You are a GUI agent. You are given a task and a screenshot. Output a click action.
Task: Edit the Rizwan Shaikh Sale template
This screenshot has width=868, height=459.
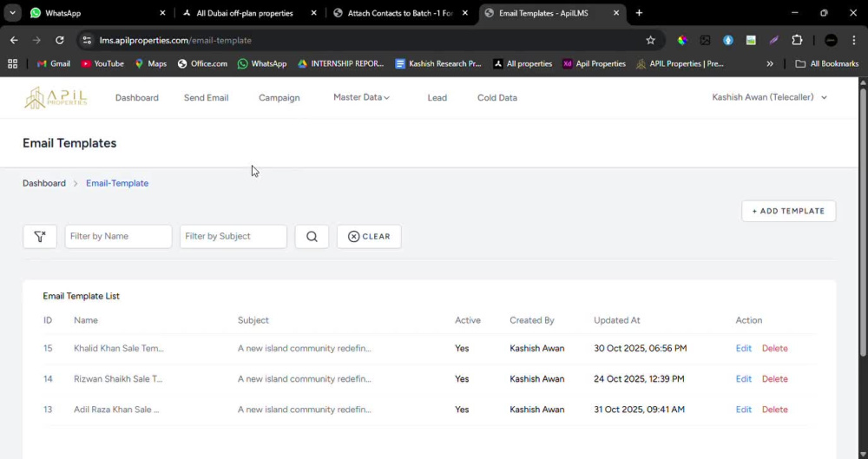click(x=744, y=378)
